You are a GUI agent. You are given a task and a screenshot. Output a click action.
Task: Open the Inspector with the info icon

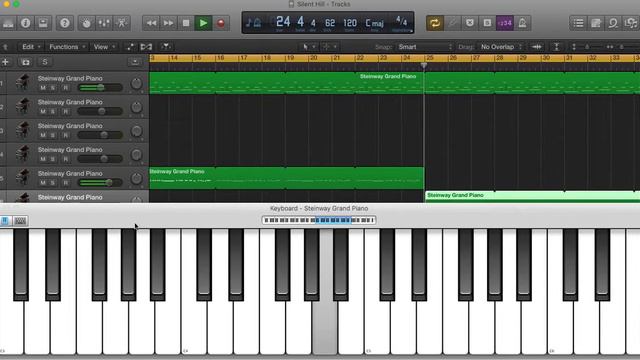[x=25, y=23]
